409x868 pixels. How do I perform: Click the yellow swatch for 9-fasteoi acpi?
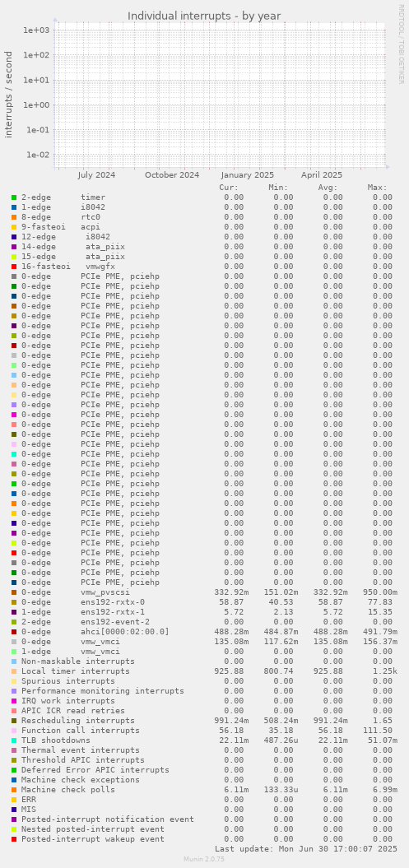tap(14, 227)
